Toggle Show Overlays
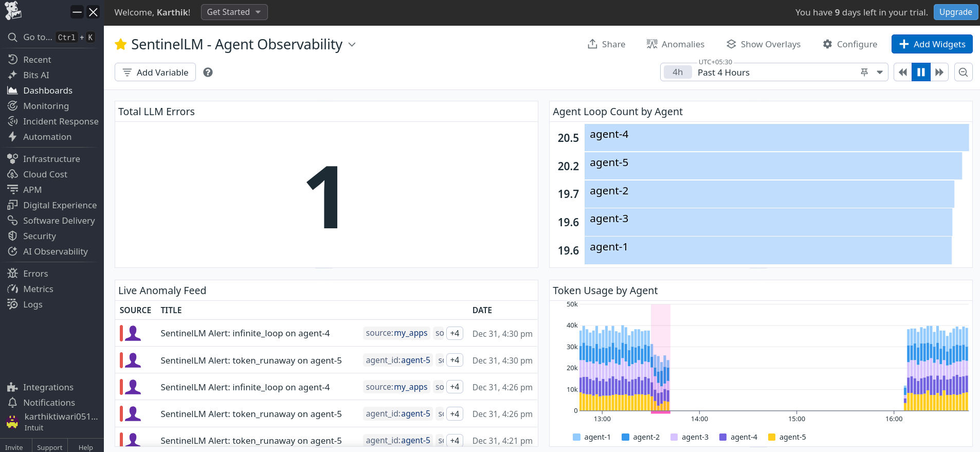The width and height of the screenshot is (980, 452). pyautogui.click(x=763, y=44)
